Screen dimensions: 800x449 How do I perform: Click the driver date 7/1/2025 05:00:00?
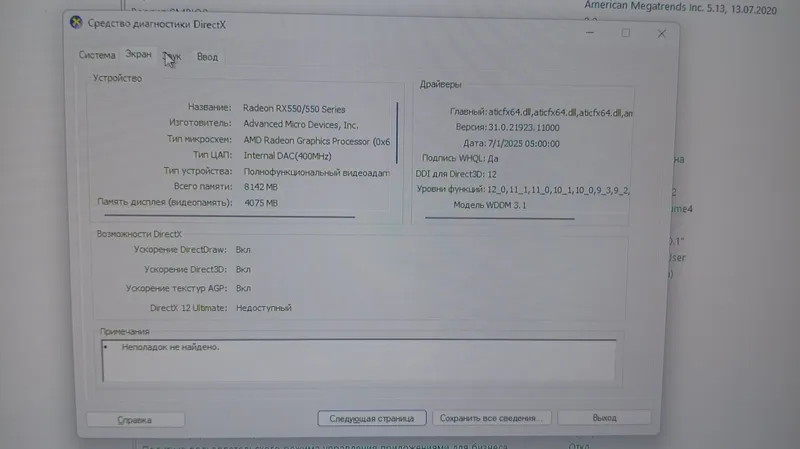[523, 144]
